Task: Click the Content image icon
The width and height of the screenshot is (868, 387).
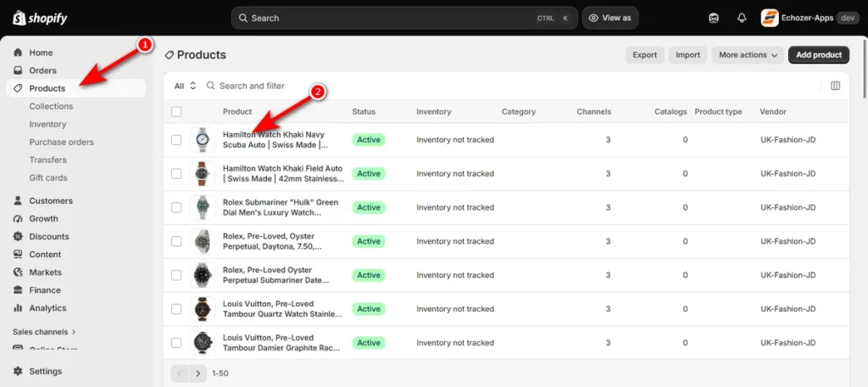Action: tap(19, 255)
